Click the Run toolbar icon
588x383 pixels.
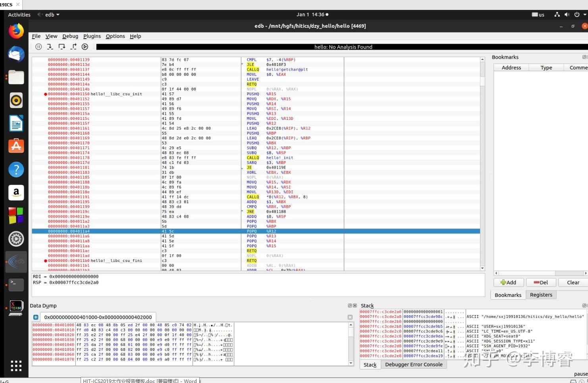(x=85, y=47)
